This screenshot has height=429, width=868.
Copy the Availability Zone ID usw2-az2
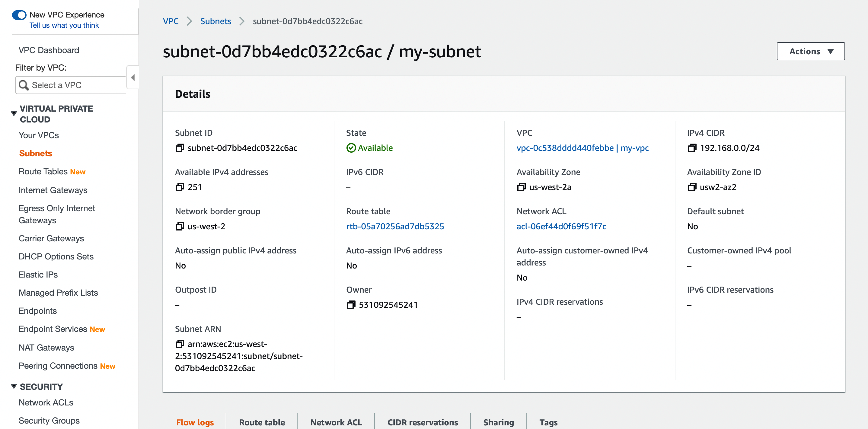pos(692,187)
